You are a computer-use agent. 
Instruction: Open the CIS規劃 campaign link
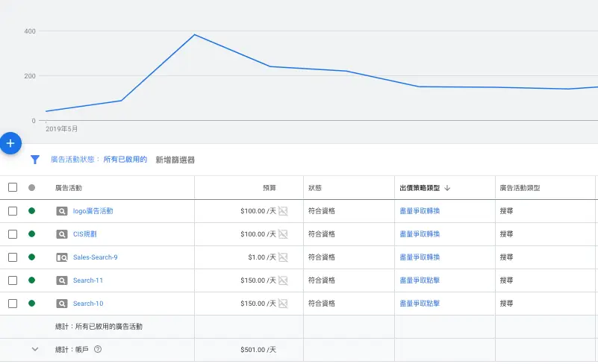(x=85, y=234)
